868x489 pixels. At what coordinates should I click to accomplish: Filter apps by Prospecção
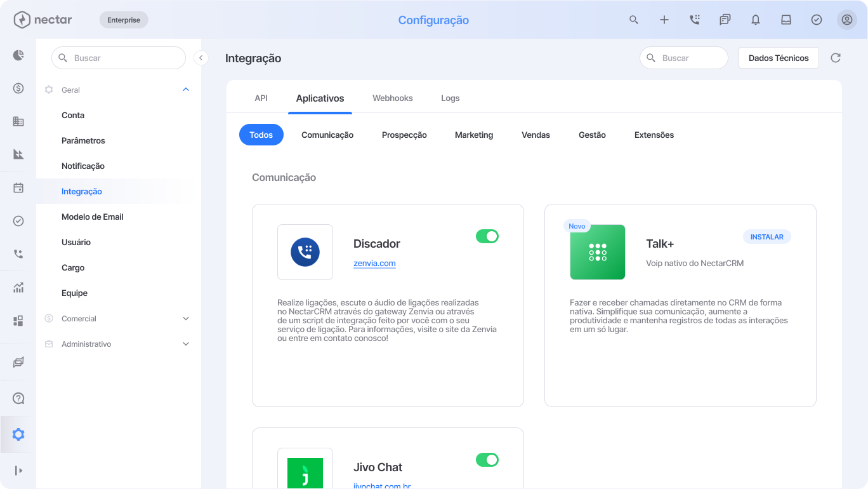point(404,135)
